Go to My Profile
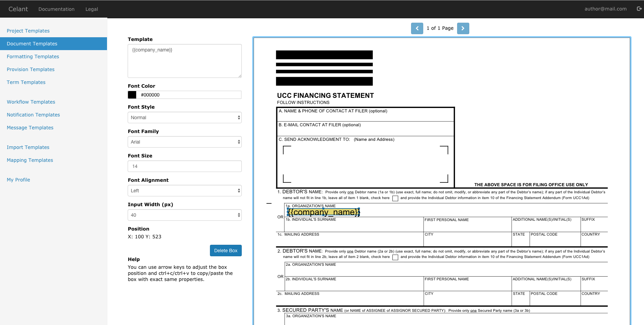This screenshot has width=644, height=325. click(18, 180)
